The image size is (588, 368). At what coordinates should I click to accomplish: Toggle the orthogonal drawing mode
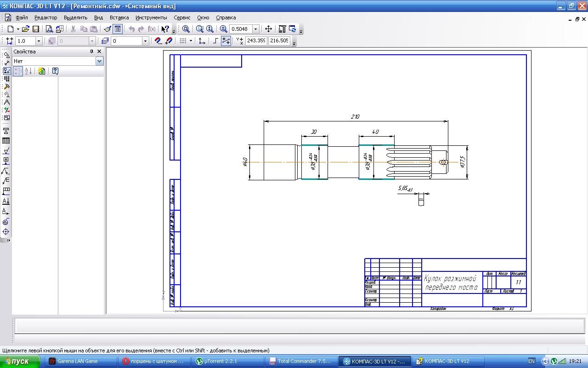click(215, 41)
